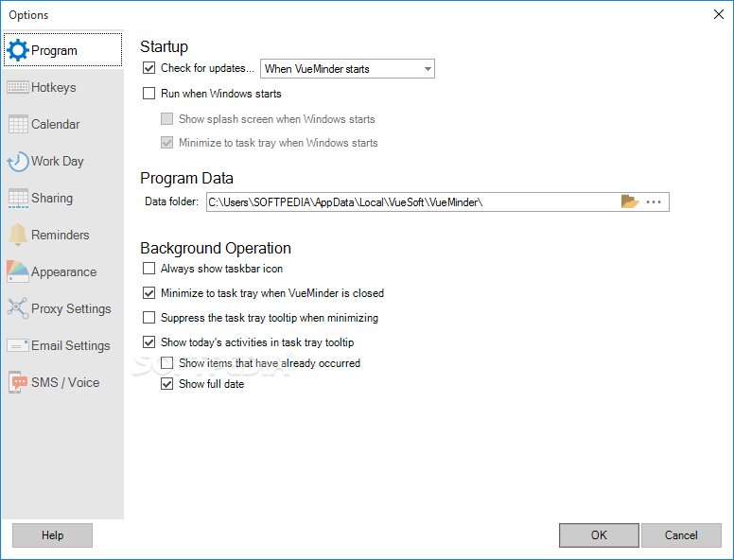Image resolution: width=734 pixels, height=560 pixels.
Task: Open data folder with the folder icon
Action: tap(630, 201)
